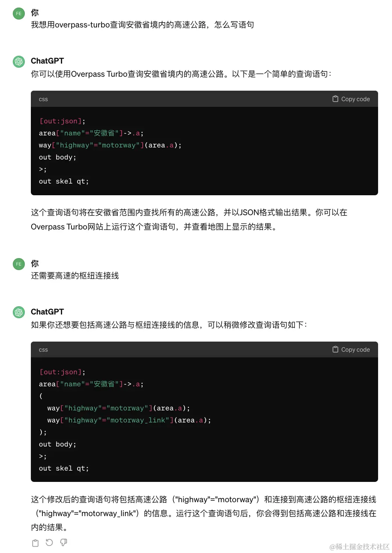Image resolution: width=392 pixels, height=553 pixels.
Task: Click the clipboard icon in the first code block
Action: [x=335, y=99]
